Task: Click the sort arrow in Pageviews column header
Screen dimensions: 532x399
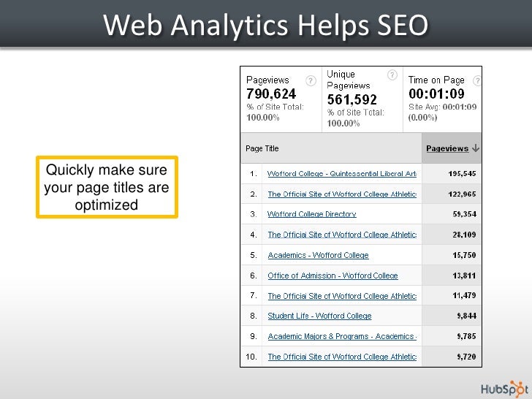Action: 476,148
